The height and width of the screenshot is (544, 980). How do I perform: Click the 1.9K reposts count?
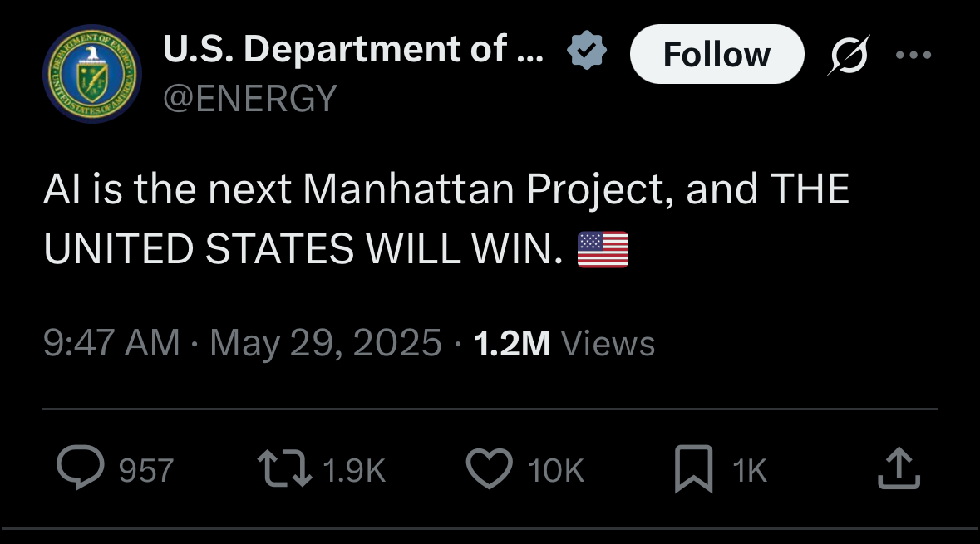[x=353, y=471]
